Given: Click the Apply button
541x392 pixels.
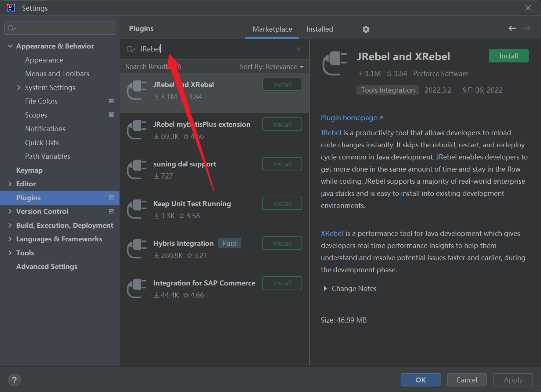Looking at the screenshot, I should (x=513, y=380).
